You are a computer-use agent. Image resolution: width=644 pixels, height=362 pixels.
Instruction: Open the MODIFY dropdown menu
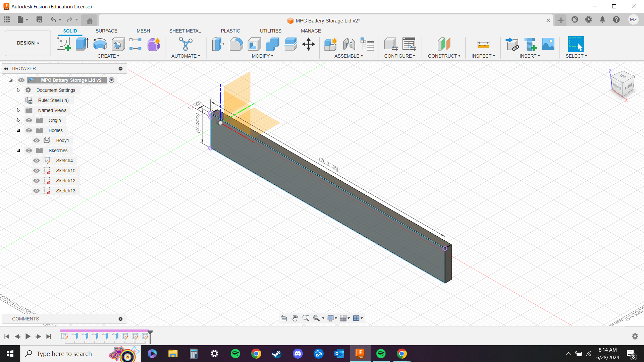(263, 56)
